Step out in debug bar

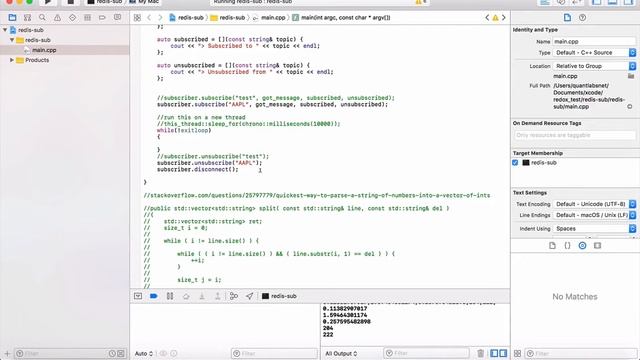(x=218, y=296)
